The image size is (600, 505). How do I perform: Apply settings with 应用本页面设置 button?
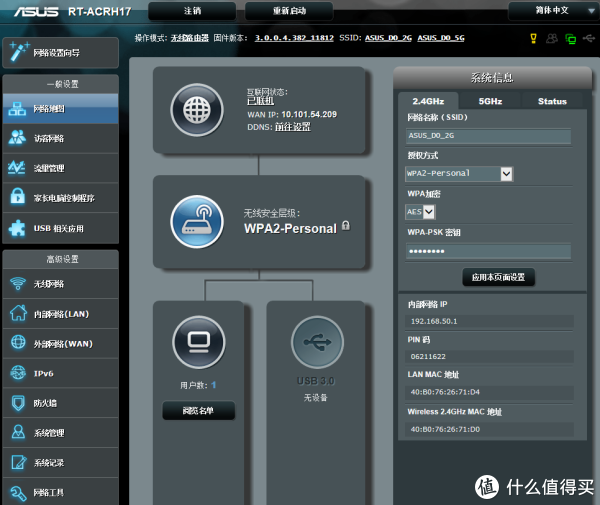coord(498,277)
